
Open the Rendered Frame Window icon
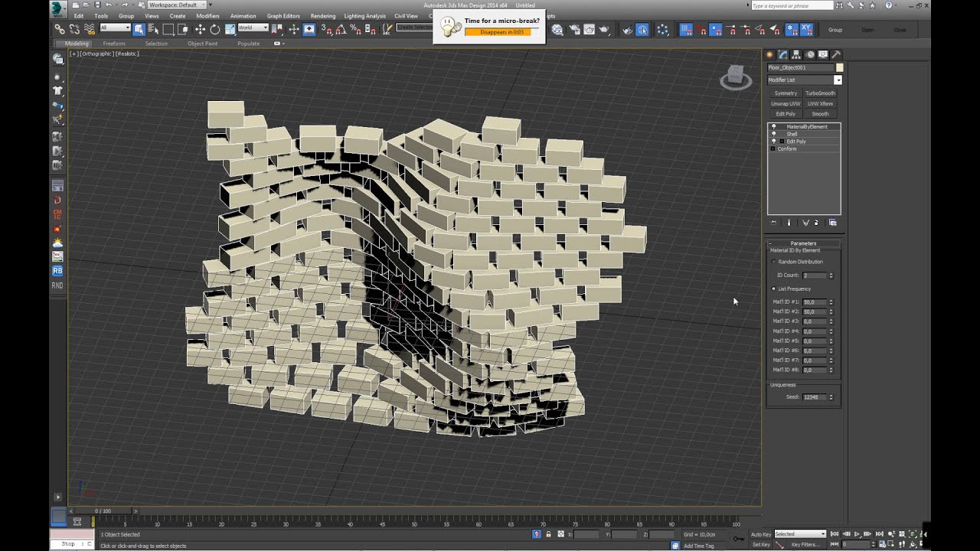[590, 30]
